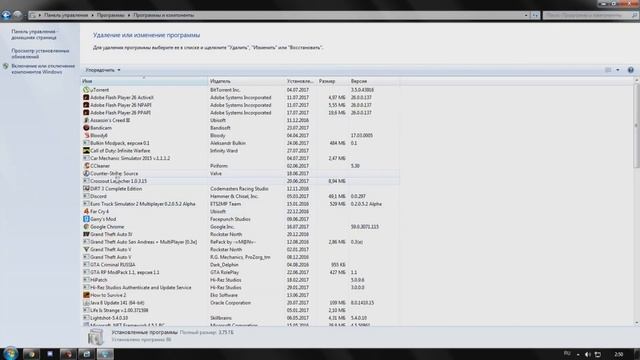Click the Adobe Flash Player 26 NPAPI icon

[x=86, y=105]
